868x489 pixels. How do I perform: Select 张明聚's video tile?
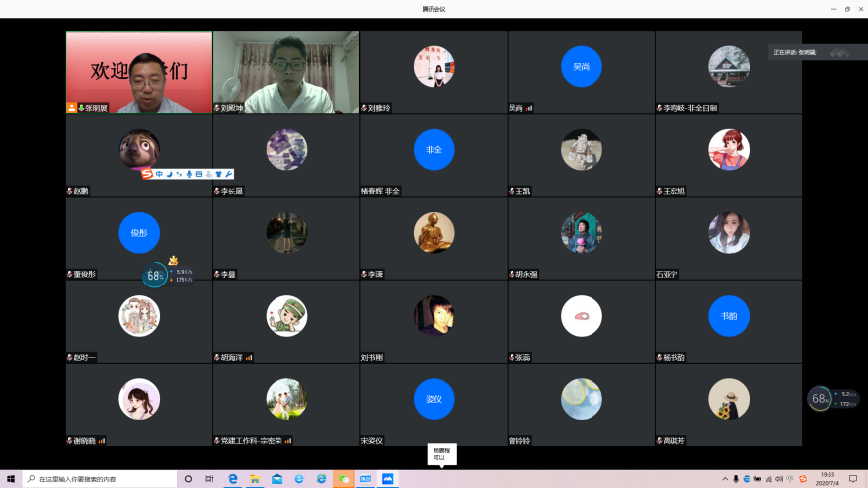[139, 71]
